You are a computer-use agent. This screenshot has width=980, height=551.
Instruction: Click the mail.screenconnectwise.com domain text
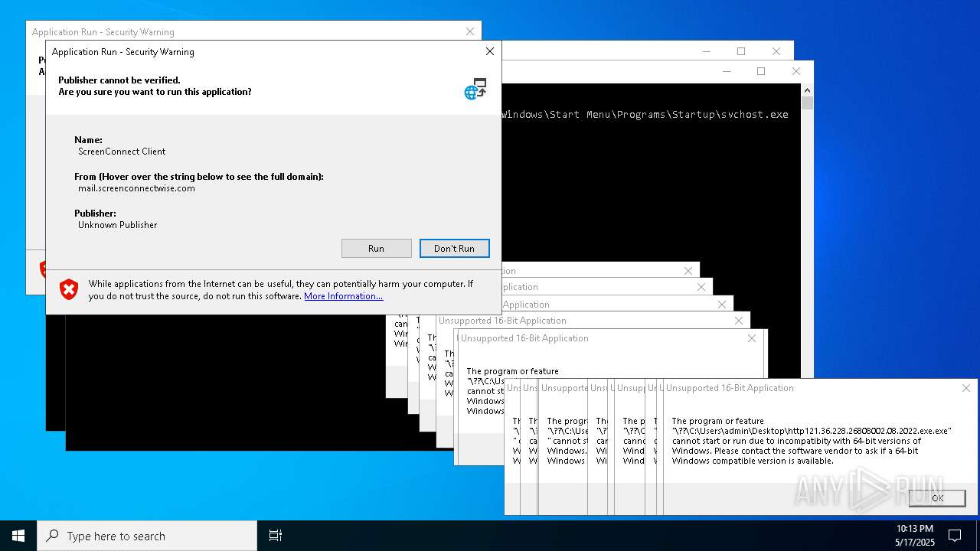(136, 188)
